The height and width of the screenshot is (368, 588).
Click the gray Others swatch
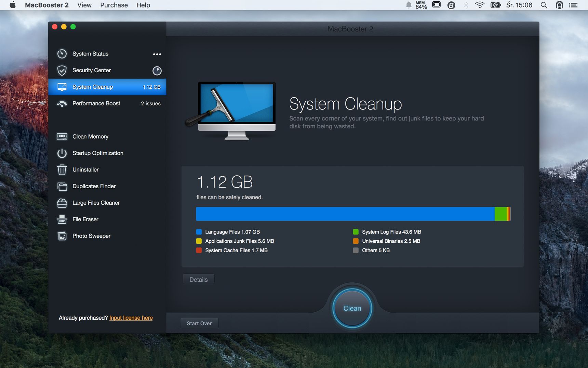356,251
